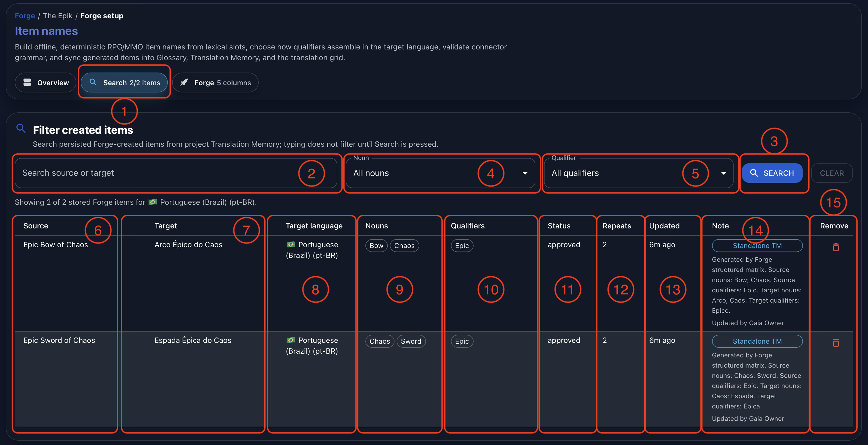Click the Forge setup breadcrumb text
868x445 pixels.
click(102, 16)
